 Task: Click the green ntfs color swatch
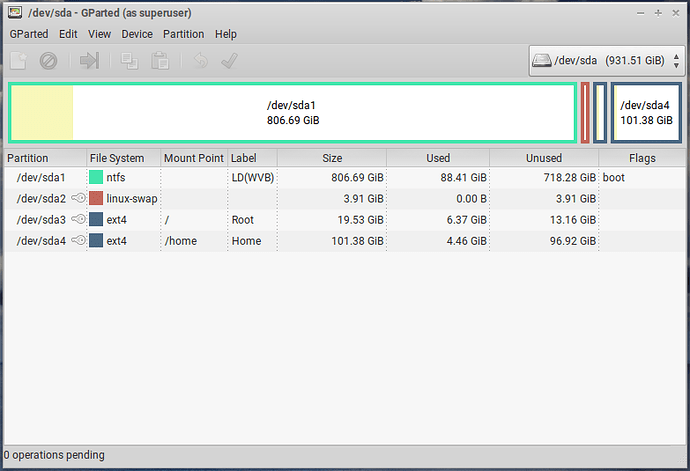click(96, 177)
